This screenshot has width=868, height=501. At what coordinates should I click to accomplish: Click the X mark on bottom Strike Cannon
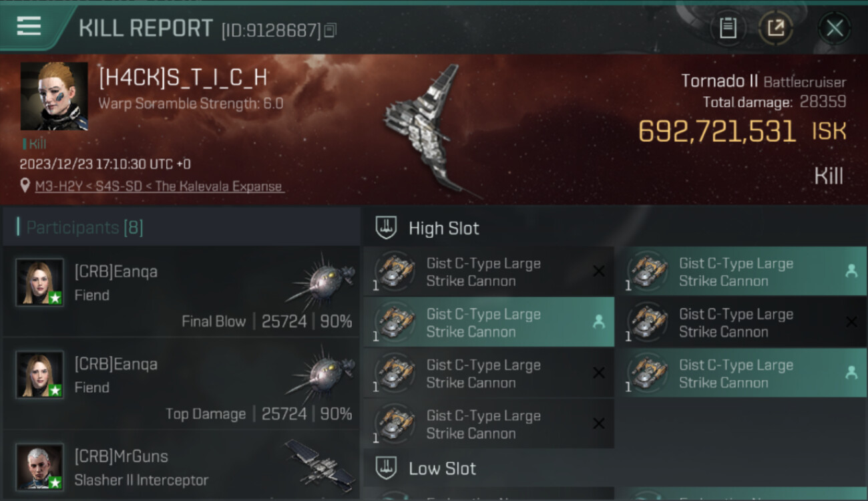coord(599,424)
